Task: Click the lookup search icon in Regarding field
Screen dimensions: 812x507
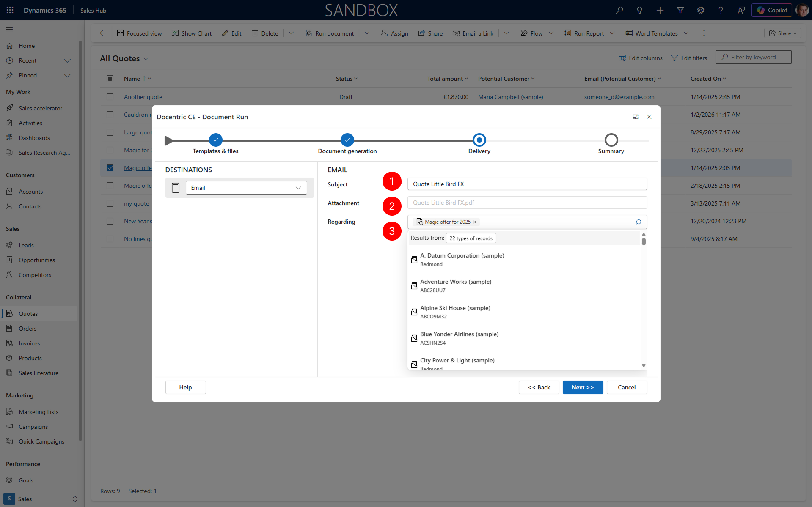Action: [x=639, y=222]
